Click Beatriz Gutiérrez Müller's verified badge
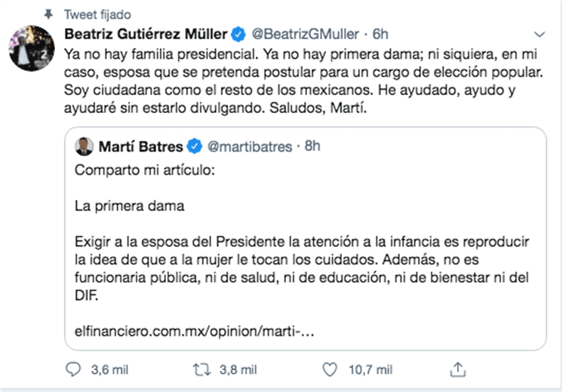The image size is (566, 392). click(x=238, y=34)
